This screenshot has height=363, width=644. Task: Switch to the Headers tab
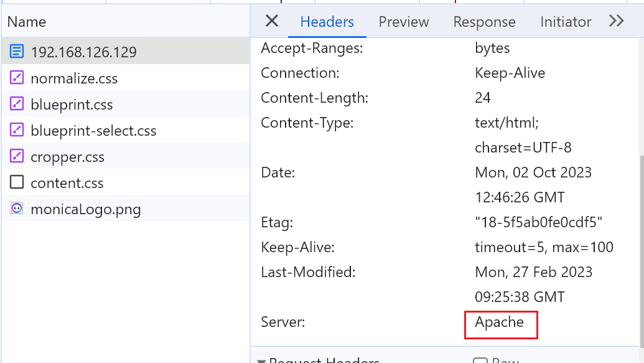[327, 22]
